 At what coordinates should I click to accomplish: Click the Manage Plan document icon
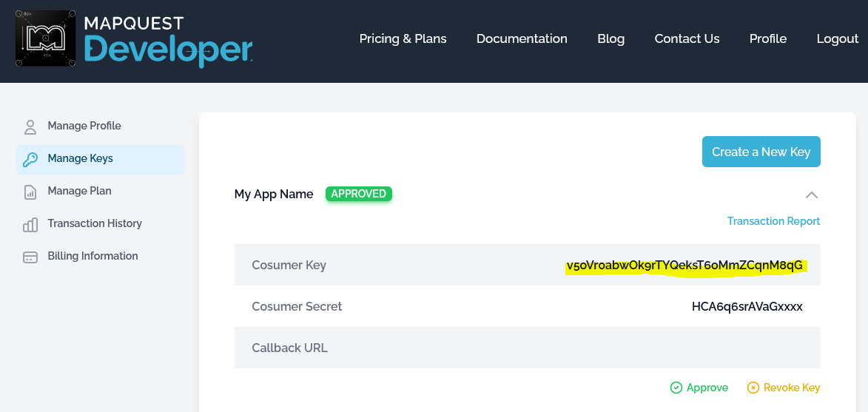pos(30,192)
